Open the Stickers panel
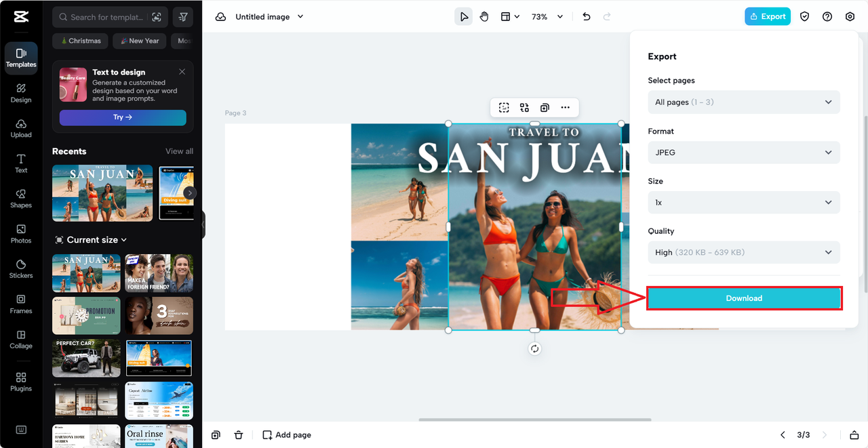Image resolution: width=868 pixels, height=448 pixels. click(x=21, y=269)
